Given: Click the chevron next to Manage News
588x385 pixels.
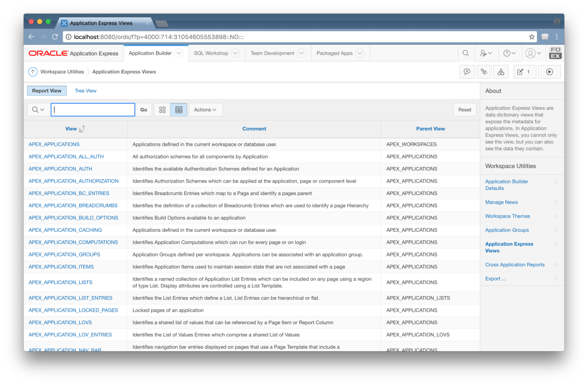Looking at the screenshot, I should click(x=556, y=202).
